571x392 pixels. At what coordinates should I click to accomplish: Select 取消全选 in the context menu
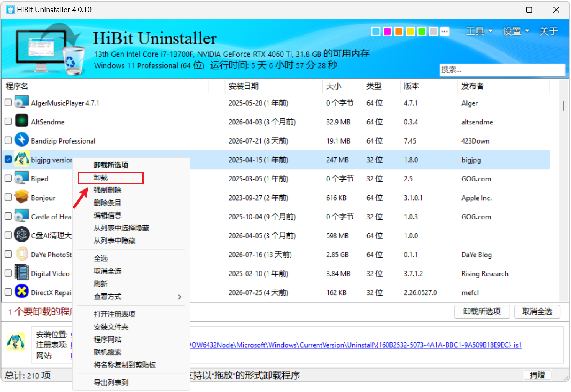131,271
